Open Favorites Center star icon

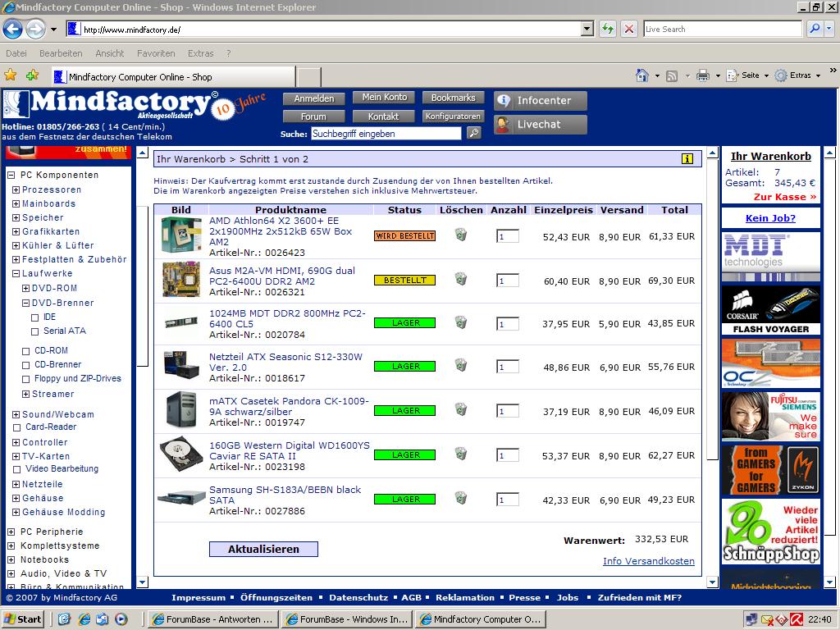tap(10, 75)
